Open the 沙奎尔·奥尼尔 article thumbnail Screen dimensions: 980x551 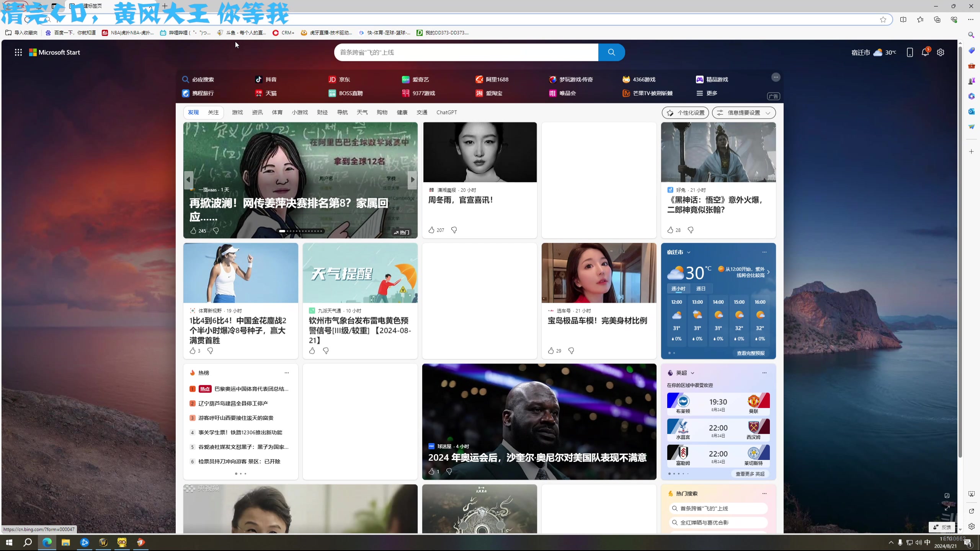539,422
